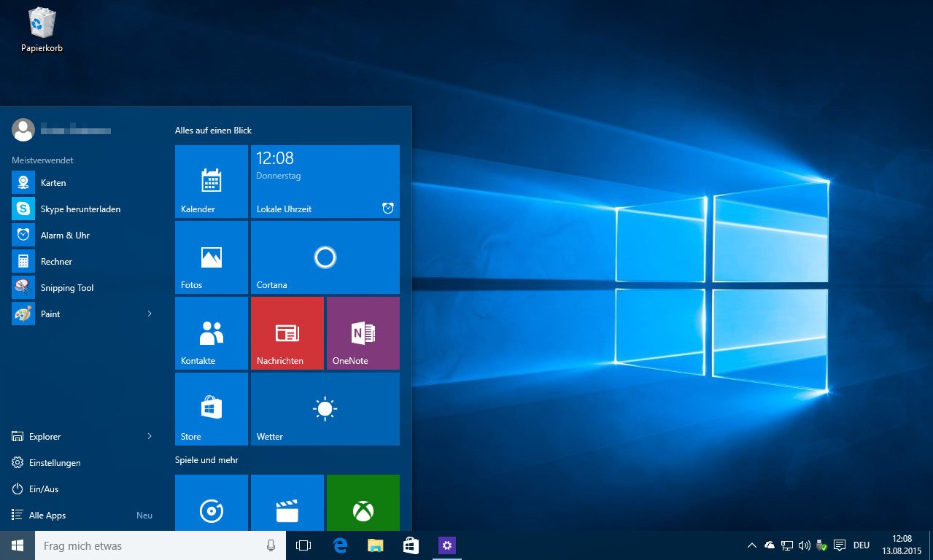Image resolution: width=933 pixels, height=560 pixels.
Task: Launch Snipping Tool from the list
Action: (82, 287)
